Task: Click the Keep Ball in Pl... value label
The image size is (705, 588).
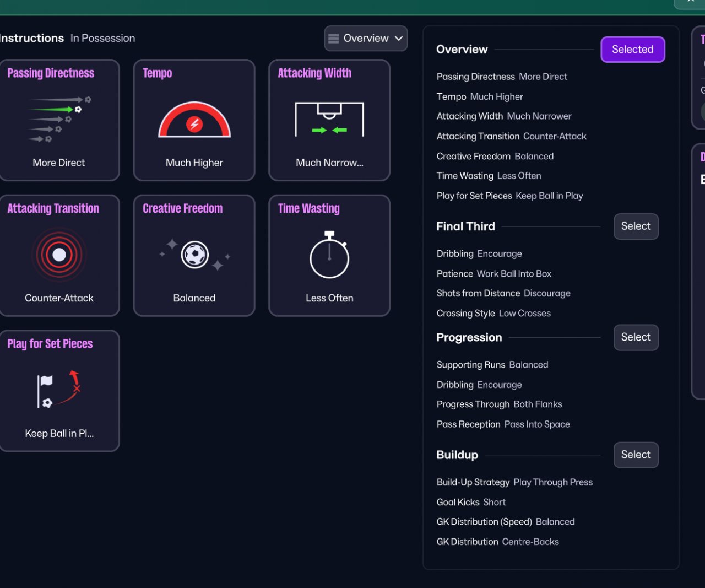Action: coord(59,434)
